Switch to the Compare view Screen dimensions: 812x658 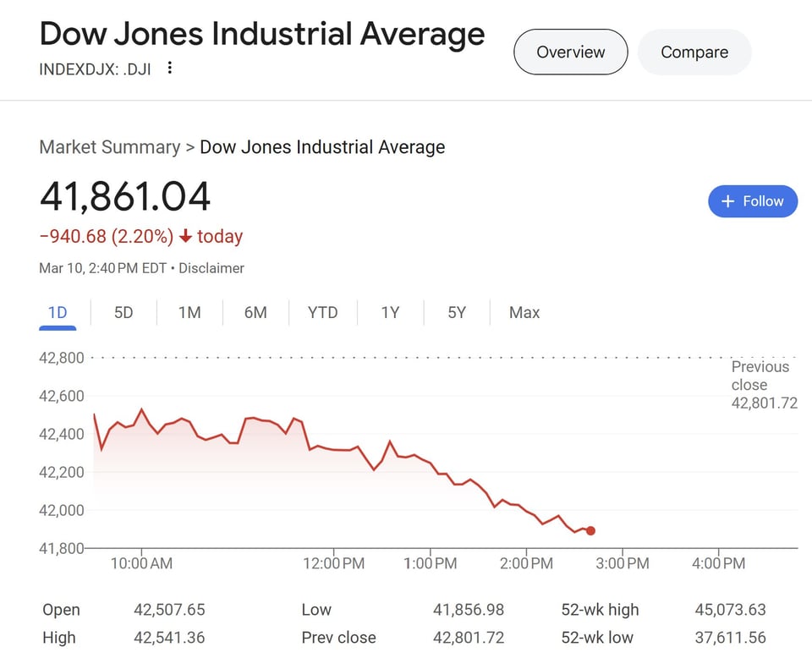[x=694, y=52]
